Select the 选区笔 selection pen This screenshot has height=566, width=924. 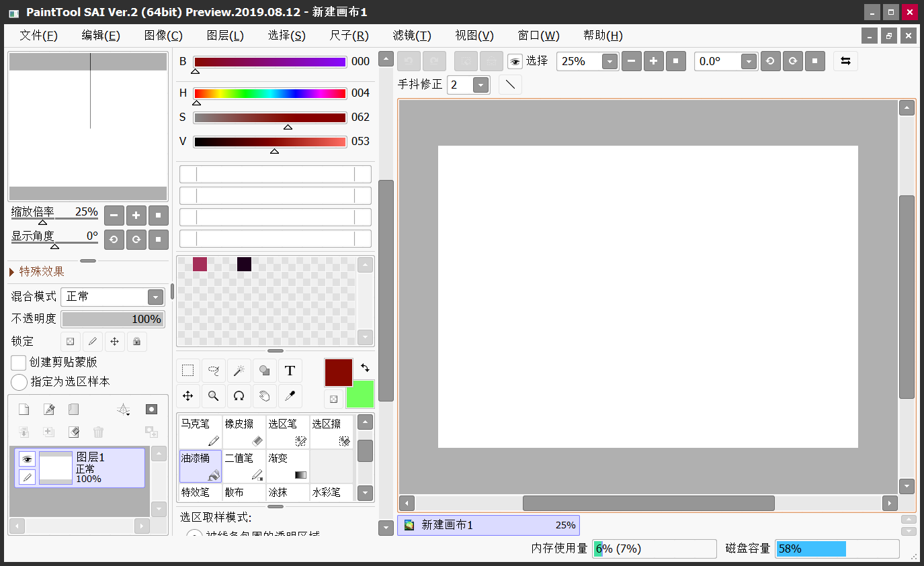tap(288, 432)
